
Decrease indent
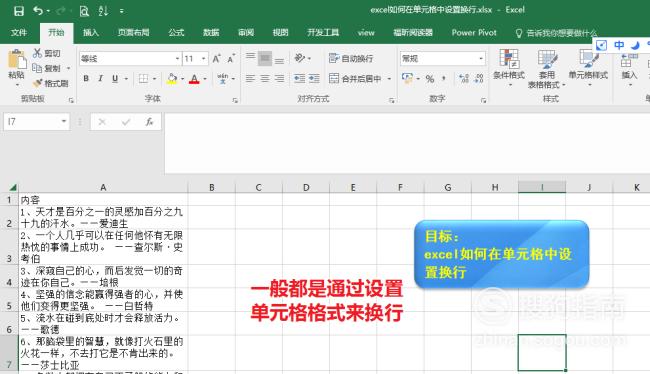[299, 78]
